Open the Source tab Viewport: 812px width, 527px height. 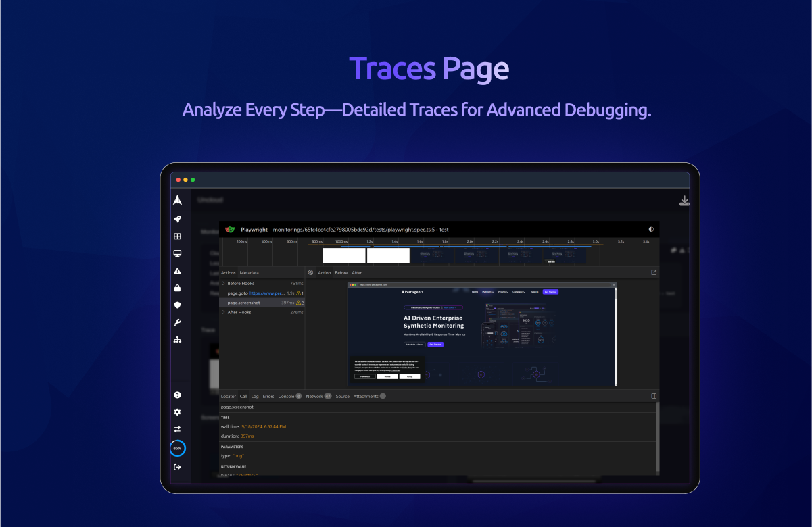click(x=343, y=396)
